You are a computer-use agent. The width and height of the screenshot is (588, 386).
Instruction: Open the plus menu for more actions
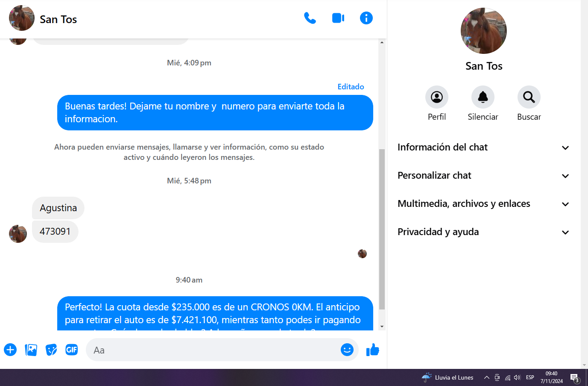10,350
